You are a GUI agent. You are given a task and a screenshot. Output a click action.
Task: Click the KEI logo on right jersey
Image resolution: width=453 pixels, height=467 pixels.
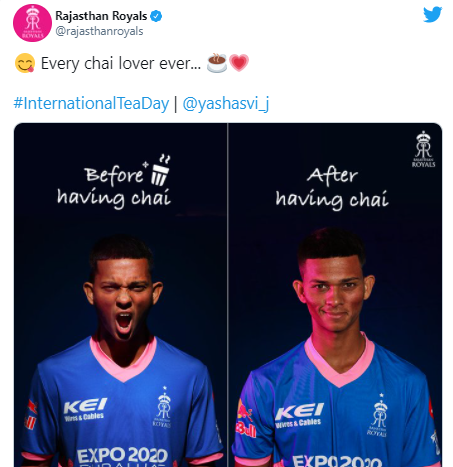(299, 415)
